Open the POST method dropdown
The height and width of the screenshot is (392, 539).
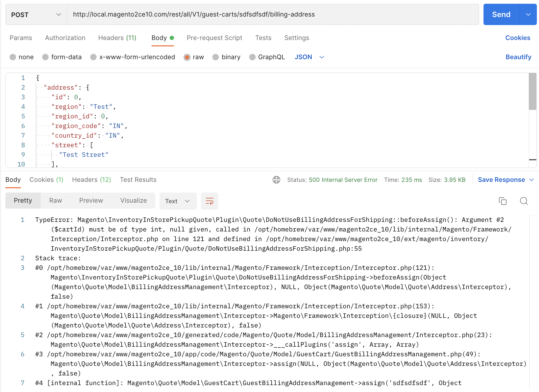tap(36, 15)
